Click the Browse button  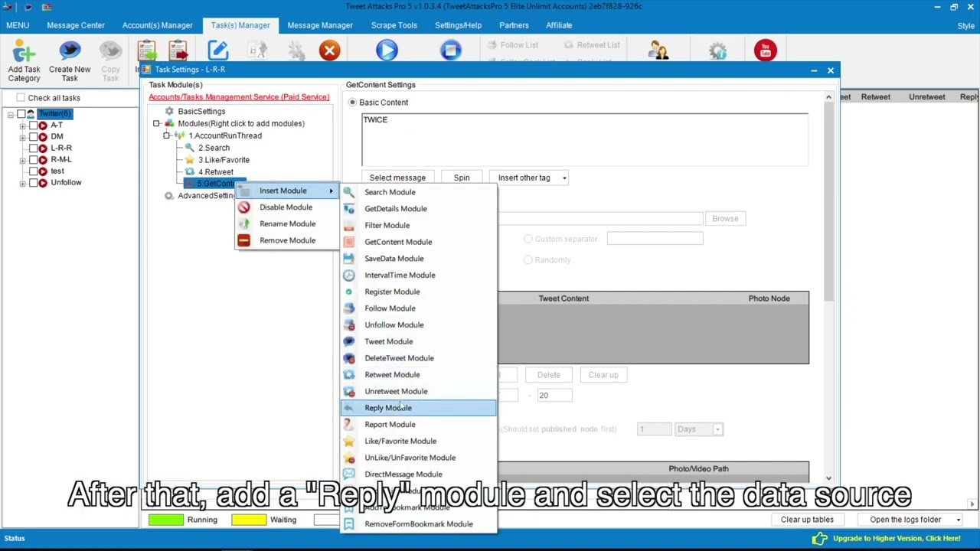(725, 219)
